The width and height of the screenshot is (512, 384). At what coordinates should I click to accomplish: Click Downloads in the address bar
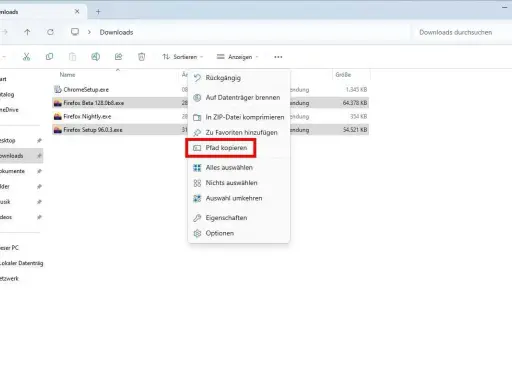[x=116, y=32]
